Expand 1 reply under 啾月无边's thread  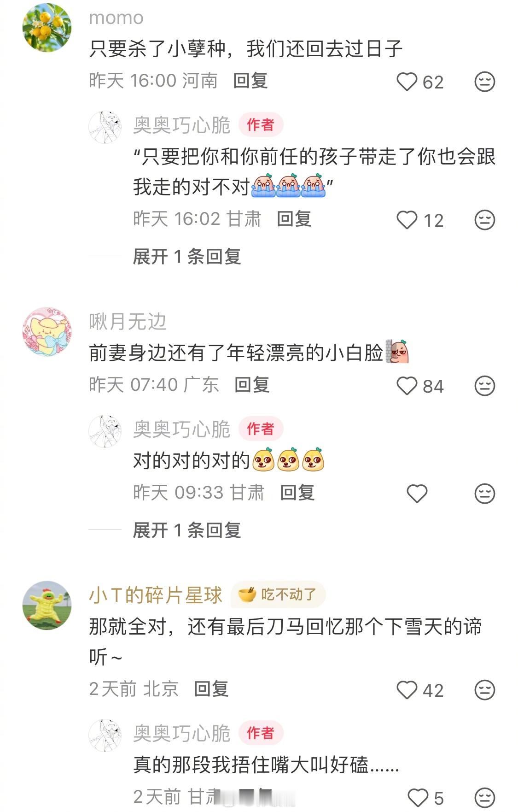tap(187, 530)
